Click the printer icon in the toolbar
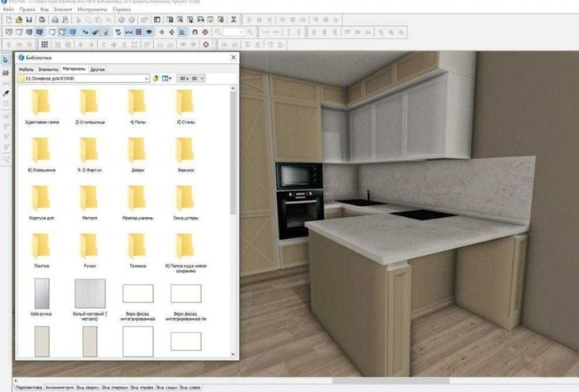The width and height of the screenshot is (579, 392). (x=54, y=20)
